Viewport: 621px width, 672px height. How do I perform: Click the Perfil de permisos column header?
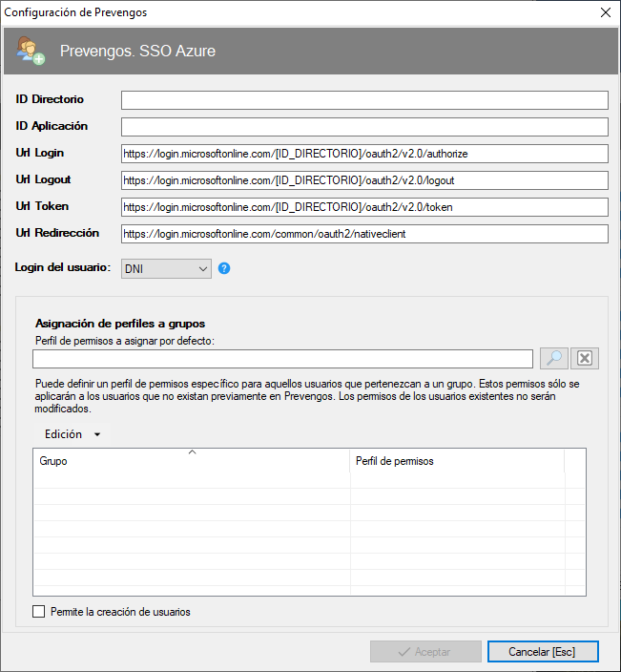coord(456,461)
